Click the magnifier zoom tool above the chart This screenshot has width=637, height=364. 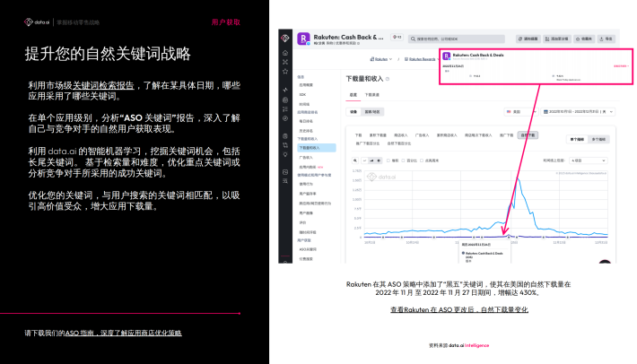355,160
